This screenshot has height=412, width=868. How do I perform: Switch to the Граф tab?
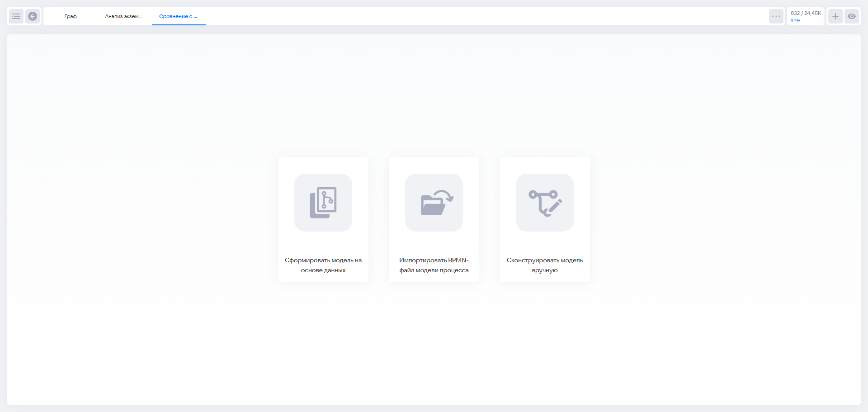71,16
